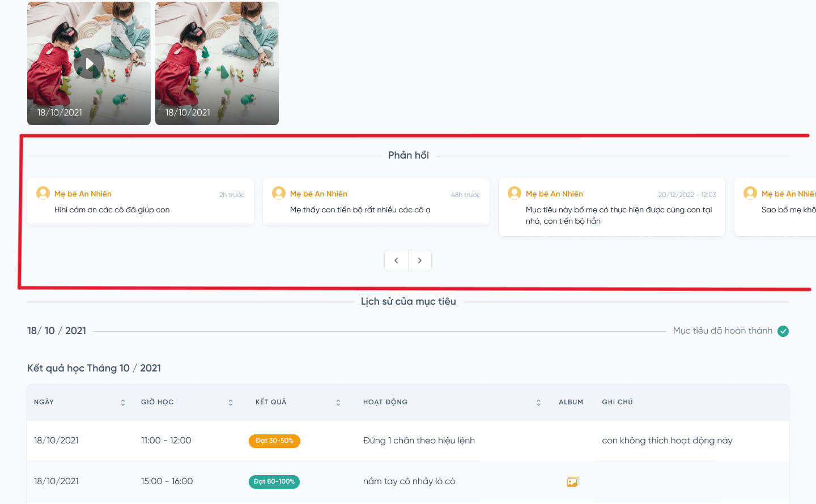Sort table by KẾT QUẢ column arrows
Screen dimensions: 816x504
click(338, 403)
